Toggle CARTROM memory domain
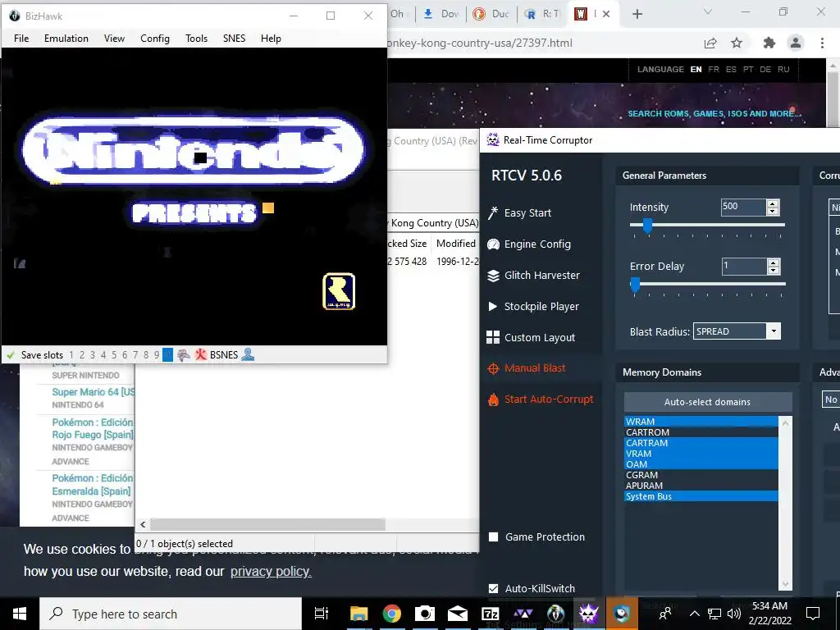 coord(701,432)
